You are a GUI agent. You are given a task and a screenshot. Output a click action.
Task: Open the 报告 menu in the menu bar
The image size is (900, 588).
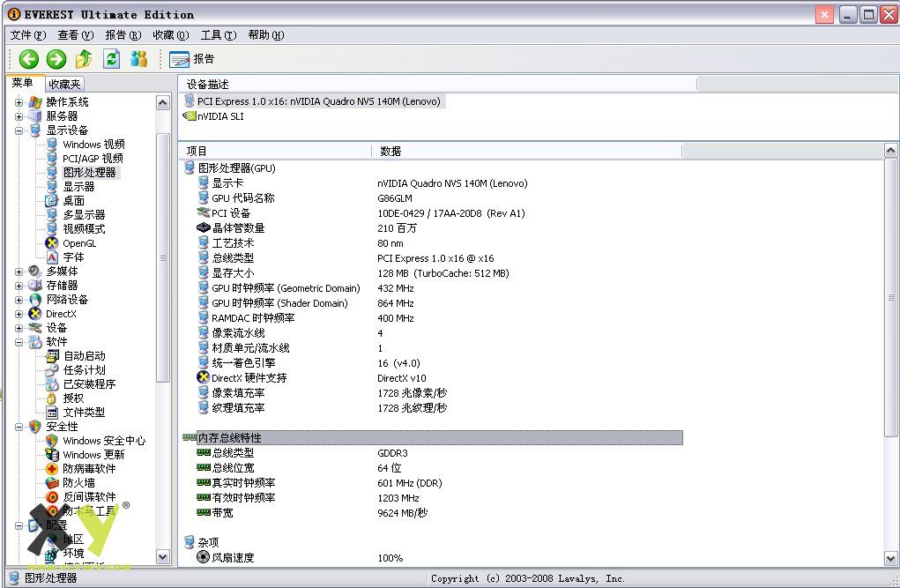tap(123, 35)
